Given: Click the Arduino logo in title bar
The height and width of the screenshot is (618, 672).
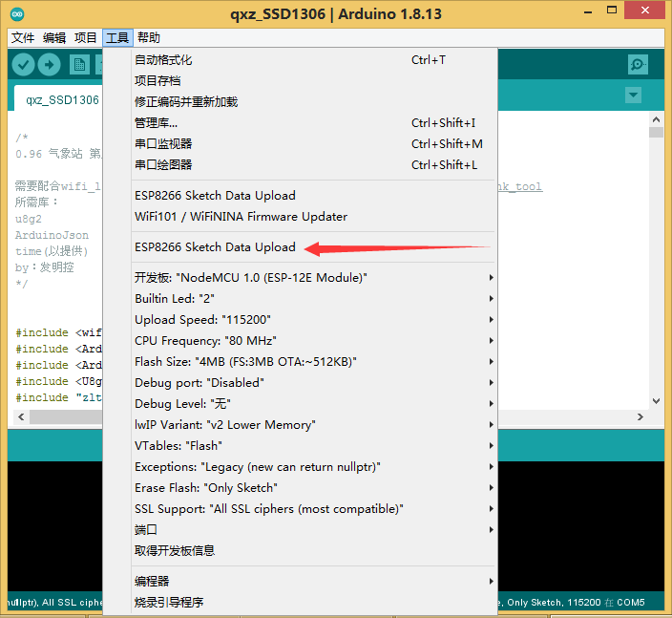Looking at the screenshot, I should tap(17, 14).
